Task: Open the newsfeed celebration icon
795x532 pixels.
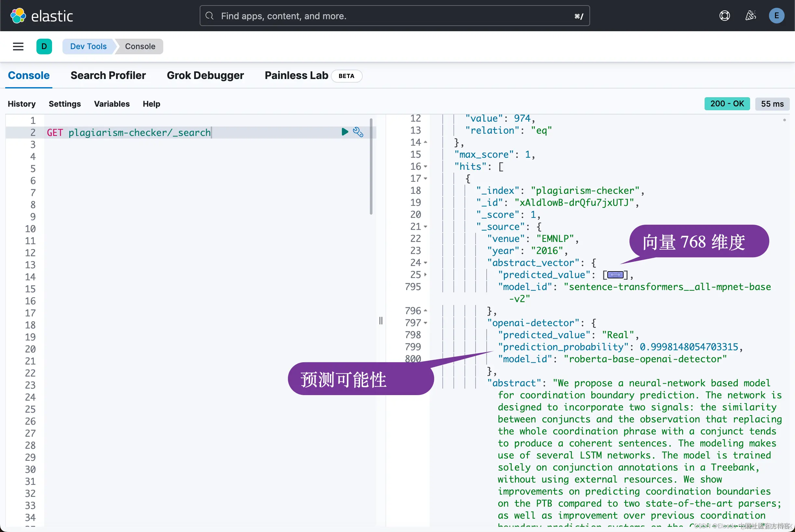Action: tap(750, 16)
